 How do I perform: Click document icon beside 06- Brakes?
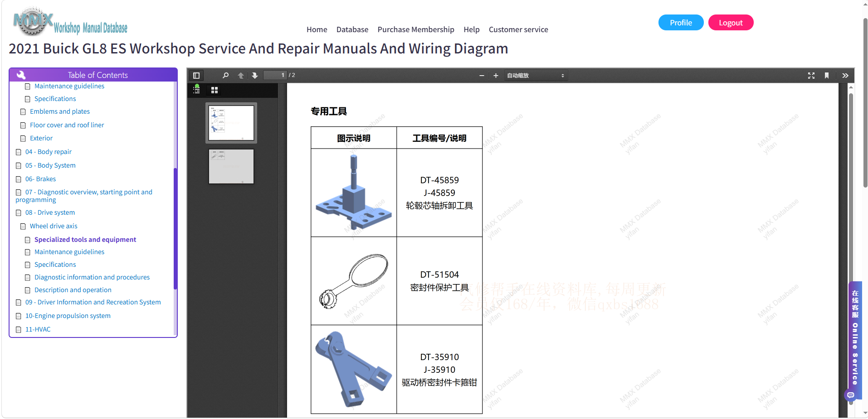[x=19, y=179]
